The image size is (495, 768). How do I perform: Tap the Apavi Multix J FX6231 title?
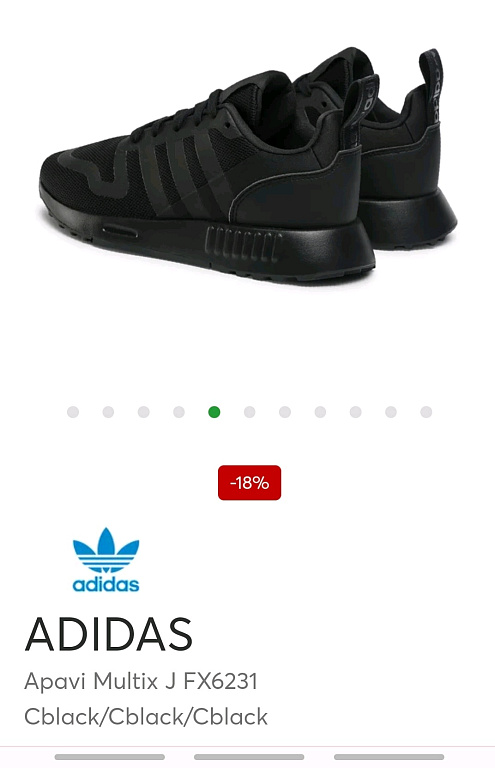(x=141, y=681)
